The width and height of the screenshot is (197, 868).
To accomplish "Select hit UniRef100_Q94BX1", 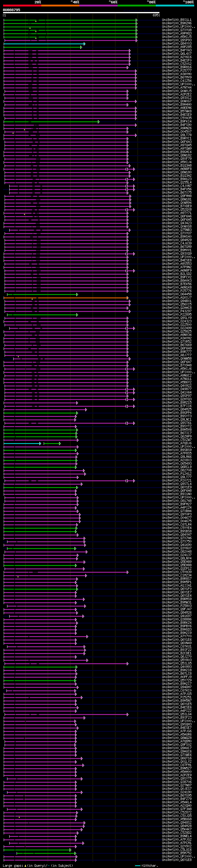I will (x=177, y=301).
